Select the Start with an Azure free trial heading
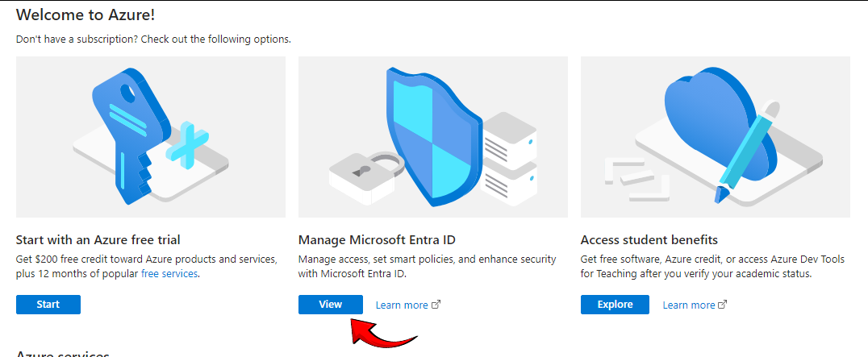The image size is (868, 357). click(x=98, y=240)
